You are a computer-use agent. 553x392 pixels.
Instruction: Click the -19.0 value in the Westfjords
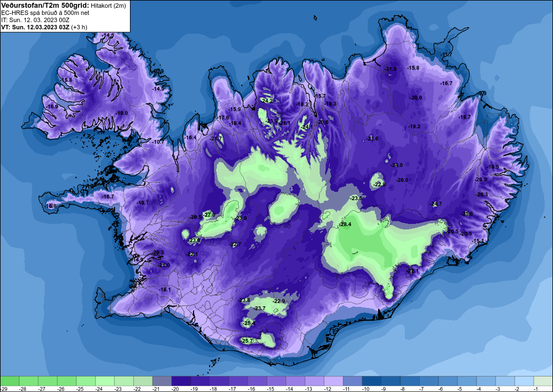pyautogui.click(x=122, y=113)
